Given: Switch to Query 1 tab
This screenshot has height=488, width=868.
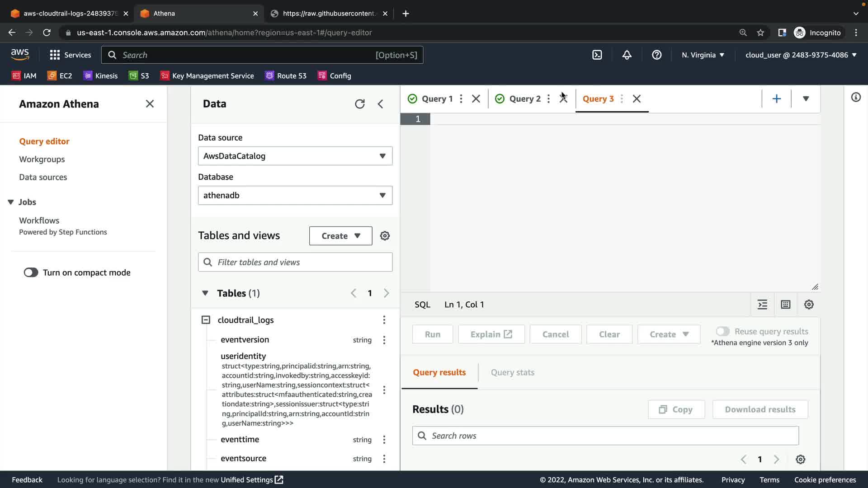Looking at the screenshot, I should tap(437, 99).
